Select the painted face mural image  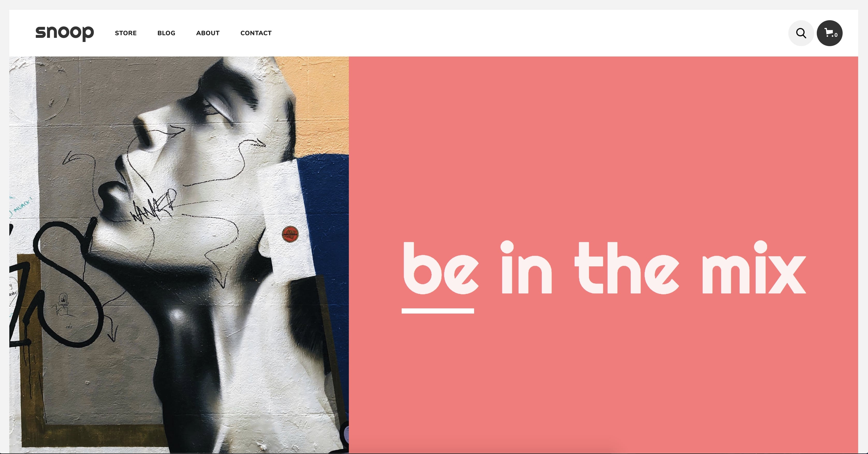point(179,255)
